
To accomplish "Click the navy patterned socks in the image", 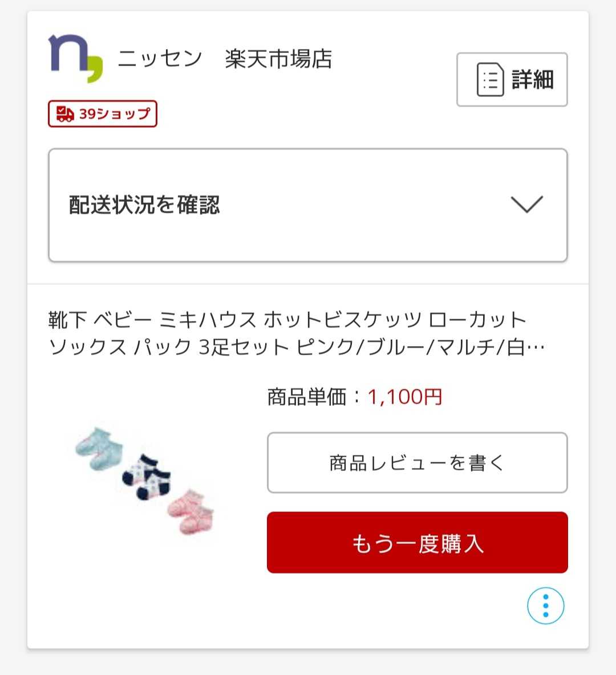I will pos(147,477).
